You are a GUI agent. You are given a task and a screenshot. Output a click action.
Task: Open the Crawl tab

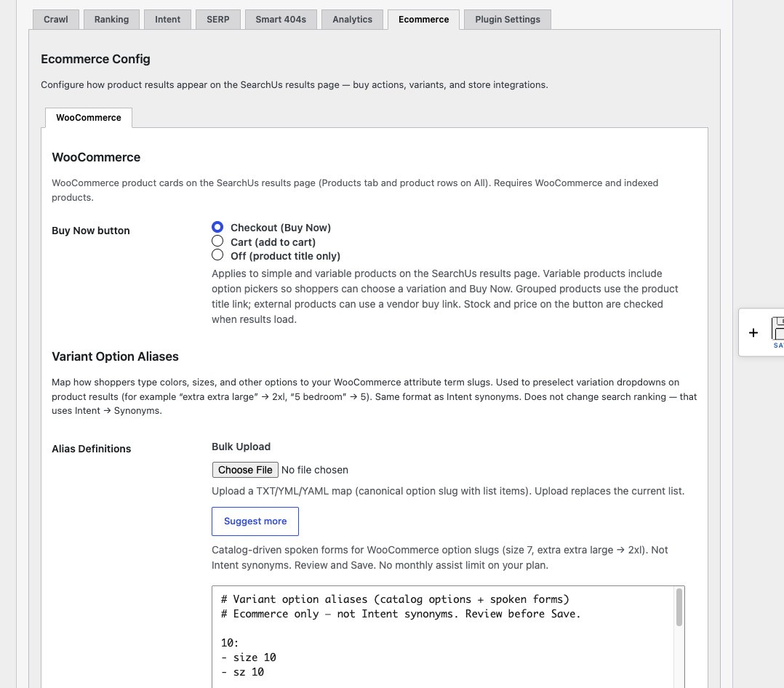pyautogui.click(x=55, y=20)
